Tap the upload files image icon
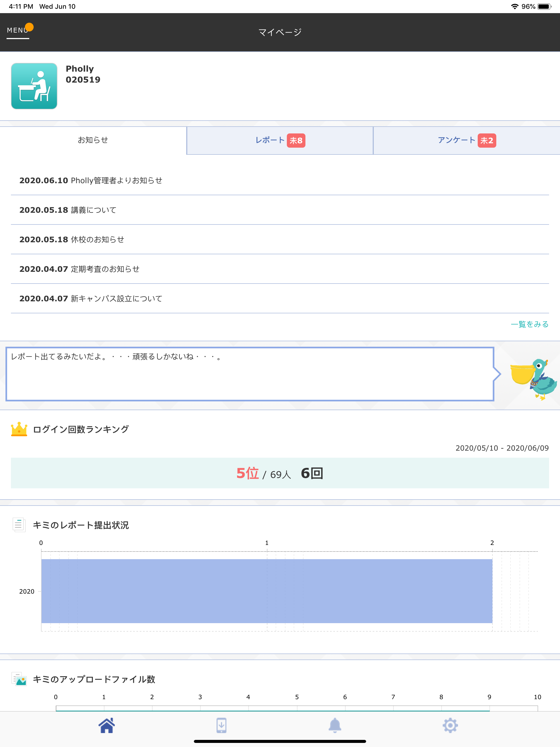The width and height of the screenshot is (560, 747). [19, 679]
